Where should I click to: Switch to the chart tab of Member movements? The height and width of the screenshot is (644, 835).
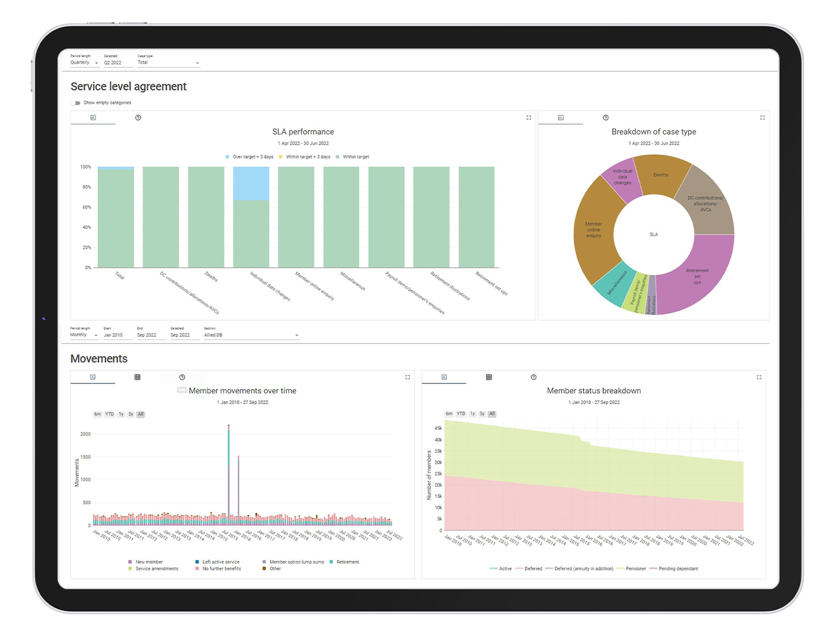[x=92, y=377]
